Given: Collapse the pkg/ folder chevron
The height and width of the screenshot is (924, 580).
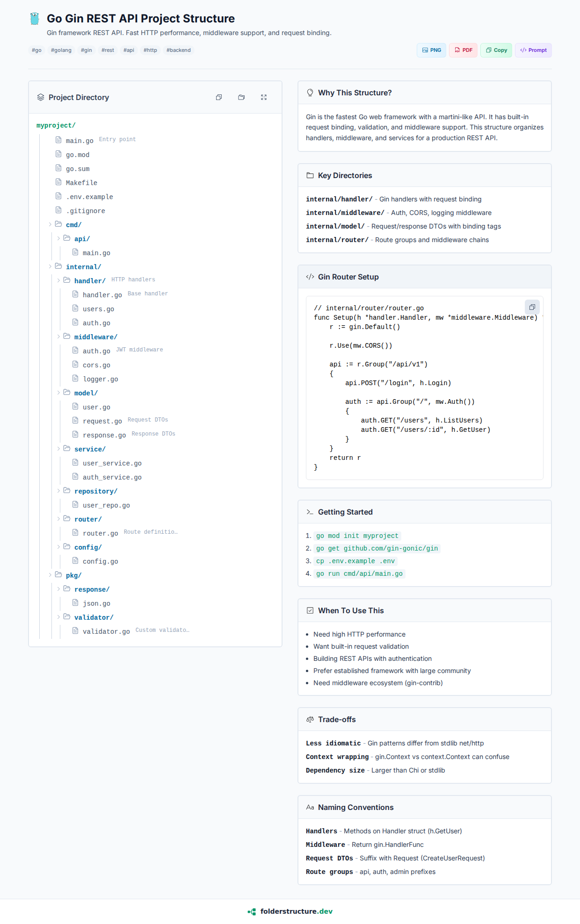Looking at the screenshot, I should click(50, 575).
